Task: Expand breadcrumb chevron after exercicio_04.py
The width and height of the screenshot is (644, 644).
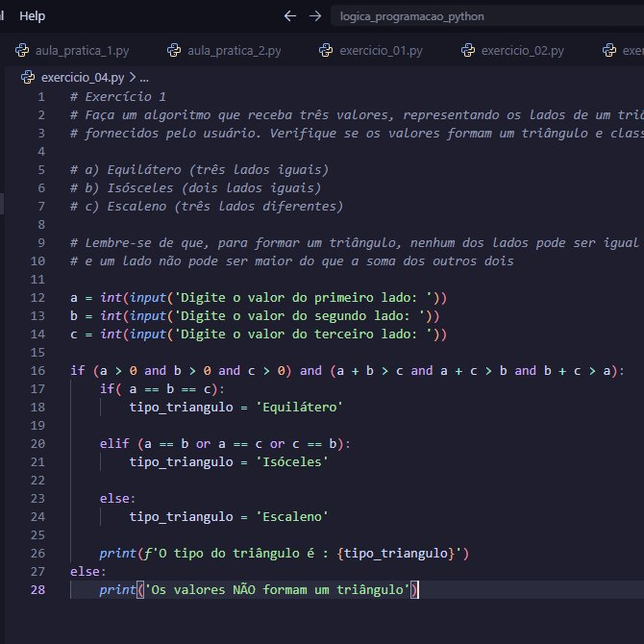Action: point(133,77)
